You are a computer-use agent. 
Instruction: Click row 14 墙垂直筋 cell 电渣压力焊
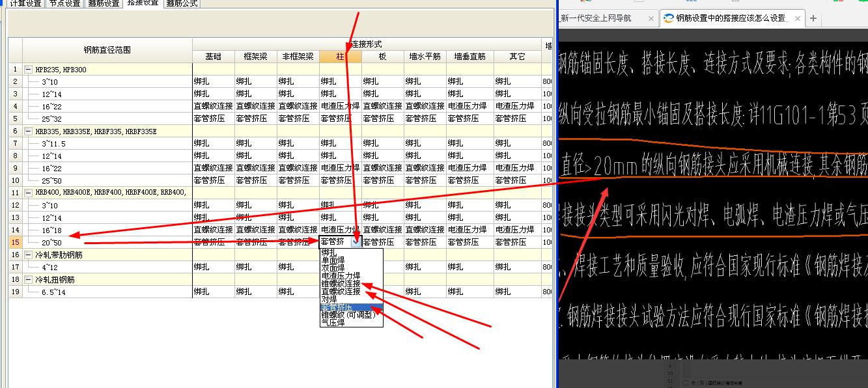[x=470, y=230]
